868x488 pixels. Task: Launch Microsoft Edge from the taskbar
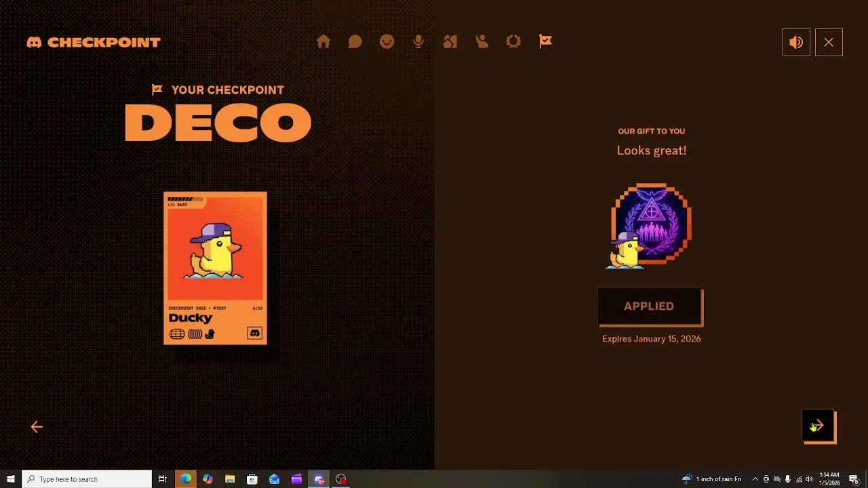(x=185, y=479)
